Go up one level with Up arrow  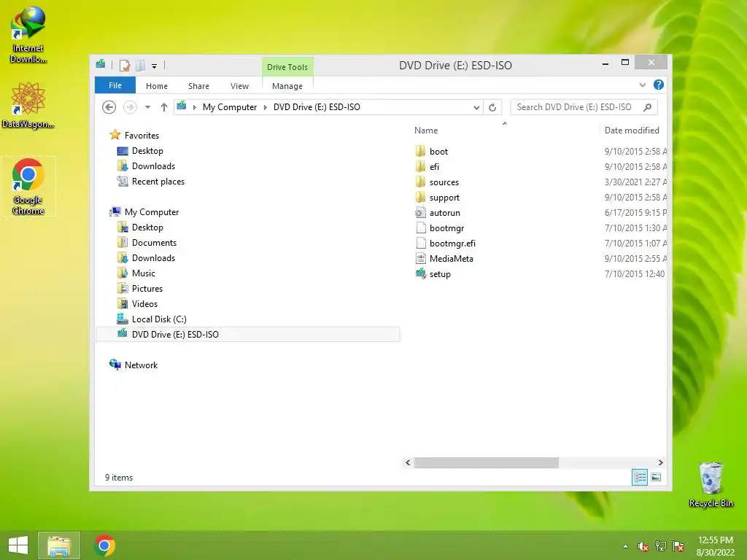pos(164,107)
